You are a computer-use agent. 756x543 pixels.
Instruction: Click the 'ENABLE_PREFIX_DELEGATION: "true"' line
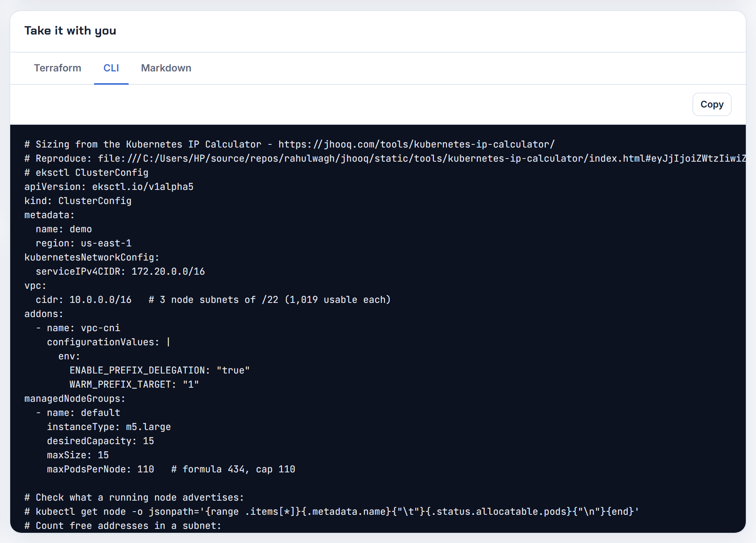coord(160,370)
